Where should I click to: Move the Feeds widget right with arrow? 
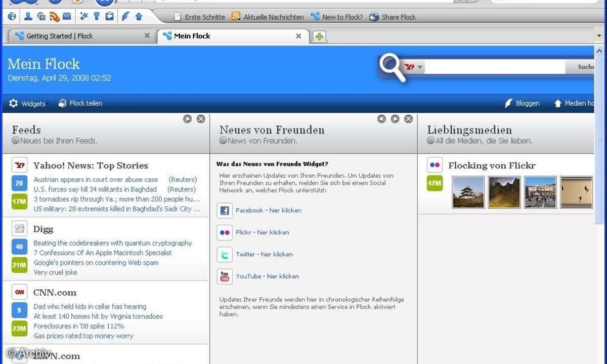pos(187,119)
